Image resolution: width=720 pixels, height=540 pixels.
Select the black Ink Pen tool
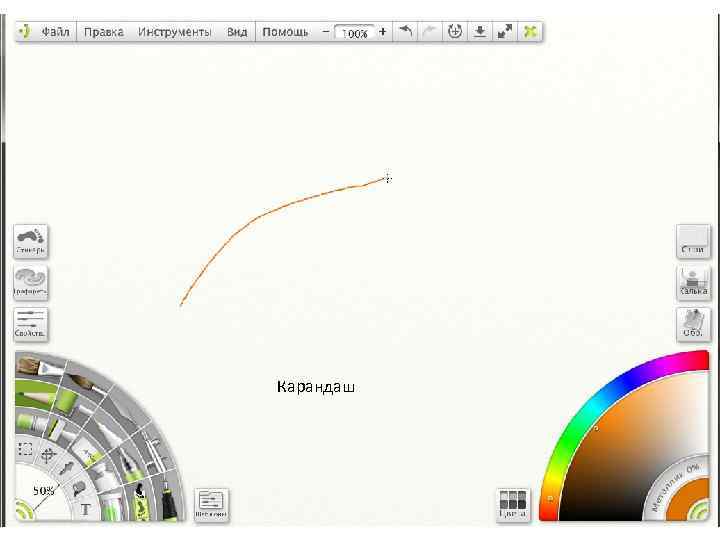pos(168,501)
